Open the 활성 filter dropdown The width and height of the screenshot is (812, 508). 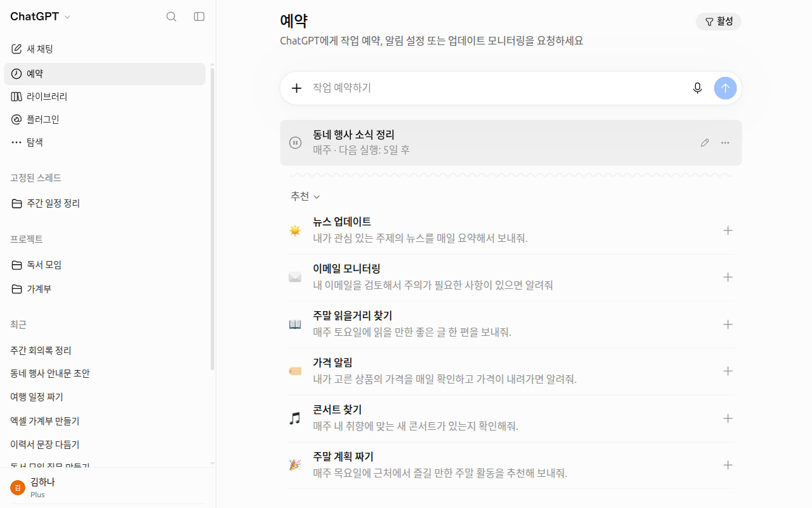pos(719,22)
